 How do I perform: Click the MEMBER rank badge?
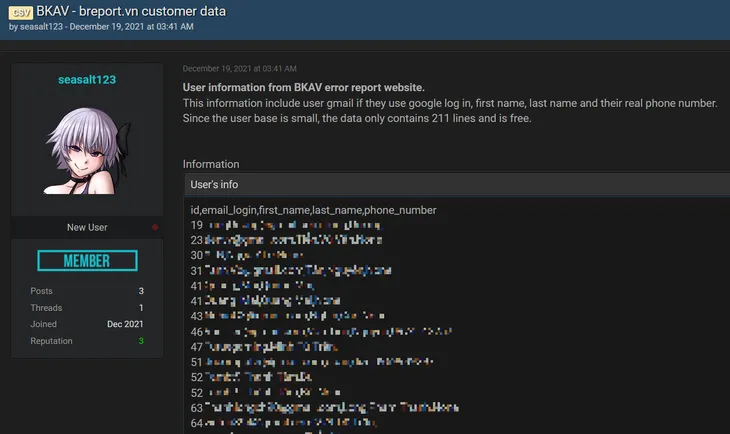(87, 260)
